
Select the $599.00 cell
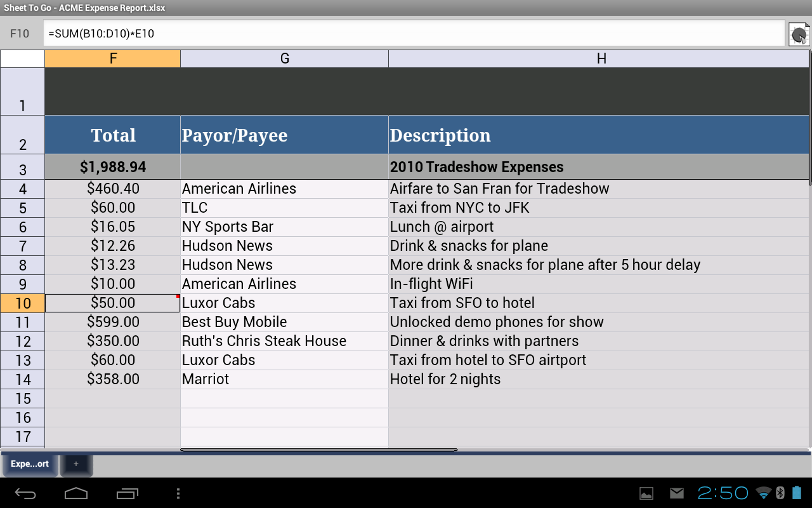(x=113, y=322)
